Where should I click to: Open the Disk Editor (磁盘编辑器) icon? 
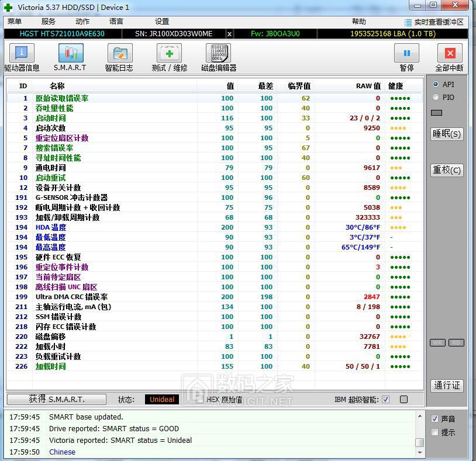218,53
